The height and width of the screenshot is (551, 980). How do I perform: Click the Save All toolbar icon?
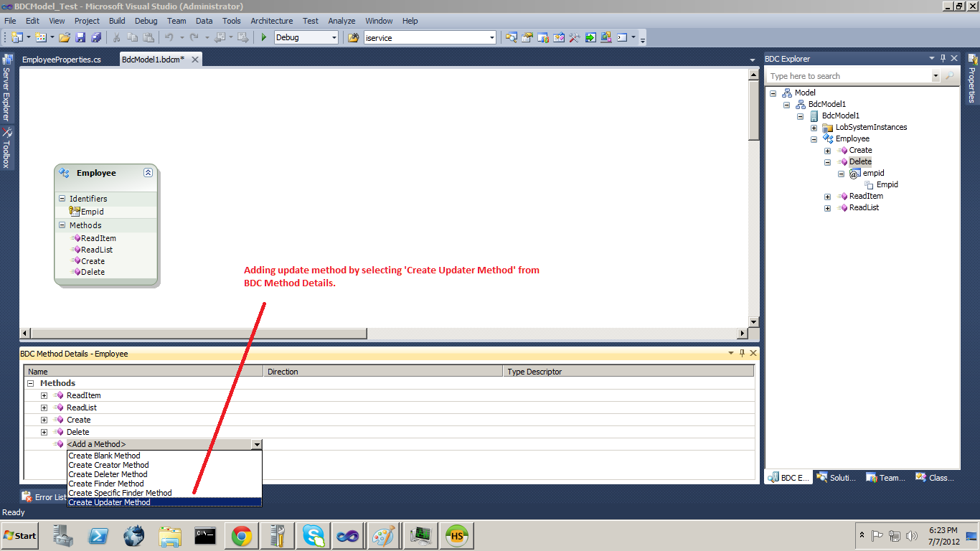coord(96,37)
